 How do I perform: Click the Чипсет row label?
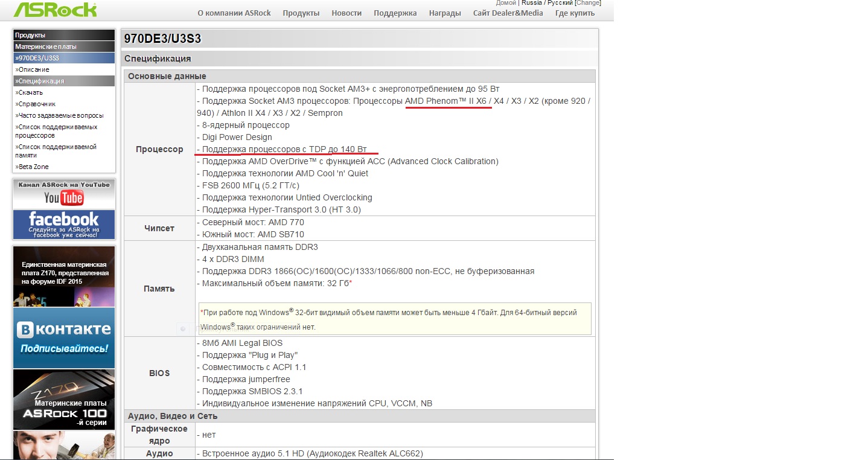click(x=159, y=228)
